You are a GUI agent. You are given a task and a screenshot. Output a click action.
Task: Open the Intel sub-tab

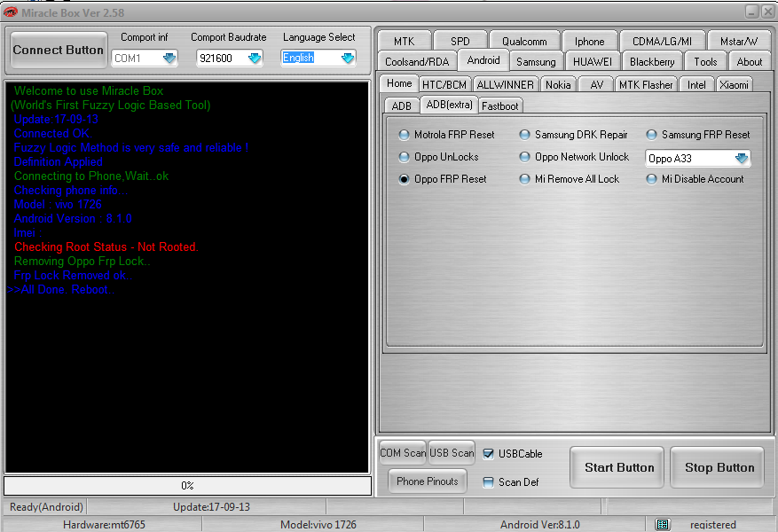click(696, 85)
